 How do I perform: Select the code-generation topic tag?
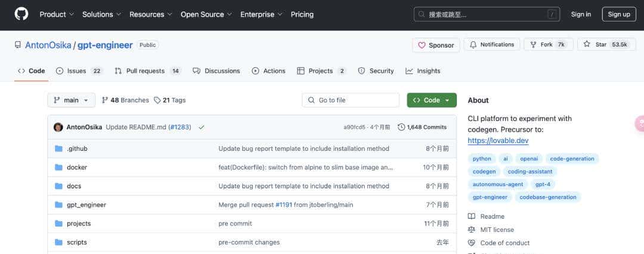[x=572, y=159]
